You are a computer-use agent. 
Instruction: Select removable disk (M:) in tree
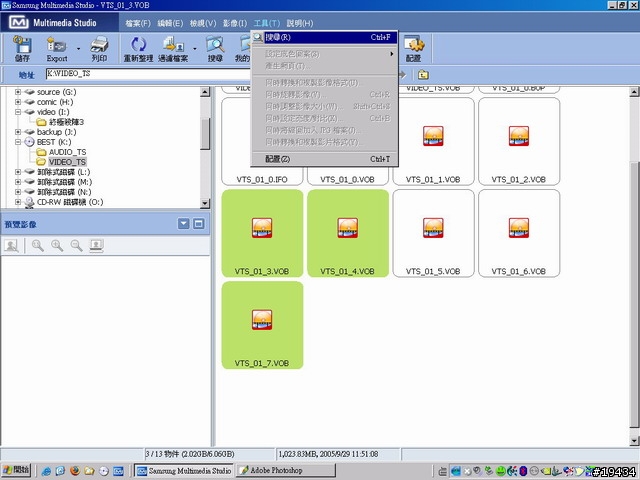tap(64, 182)
